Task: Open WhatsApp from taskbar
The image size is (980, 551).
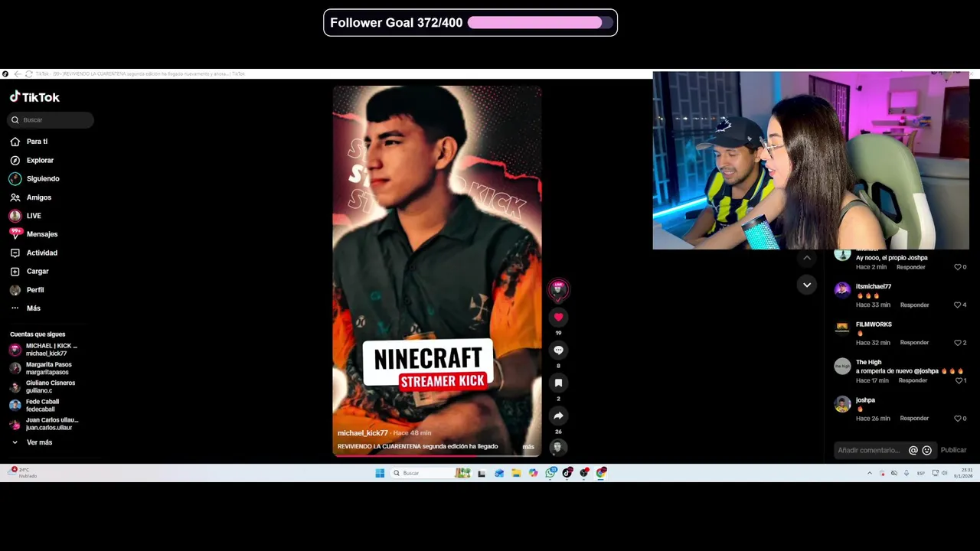Action: (x=550, y=473)
